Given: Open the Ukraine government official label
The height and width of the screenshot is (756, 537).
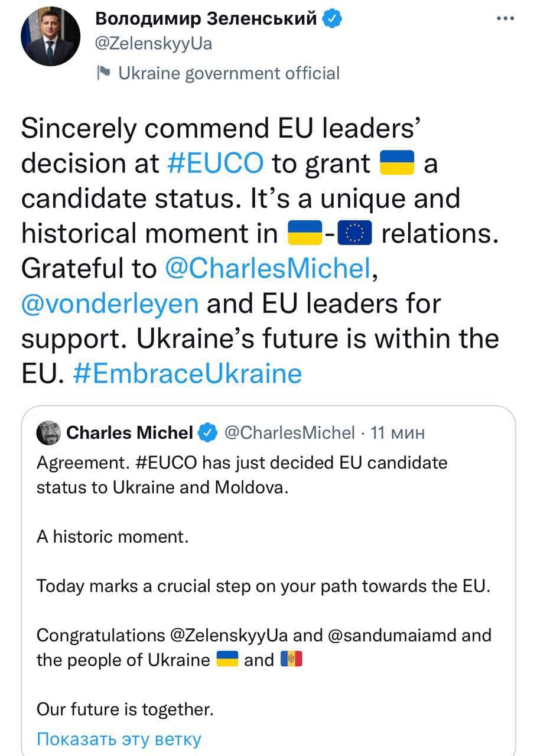Looking at the screenshot, I should point(229,73).
